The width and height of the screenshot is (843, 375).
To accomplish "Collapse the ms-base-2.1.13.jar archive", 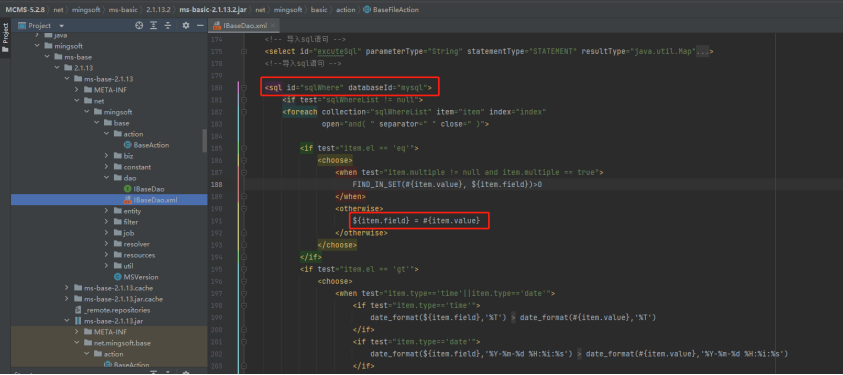I will pos(67,321).
